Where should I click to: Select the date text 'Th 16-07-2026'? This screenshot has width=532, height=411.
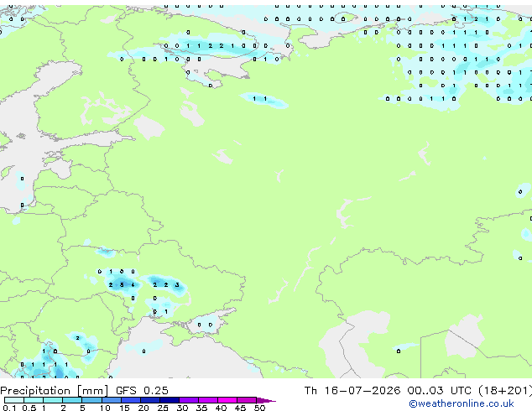click(x=352, y=391)
